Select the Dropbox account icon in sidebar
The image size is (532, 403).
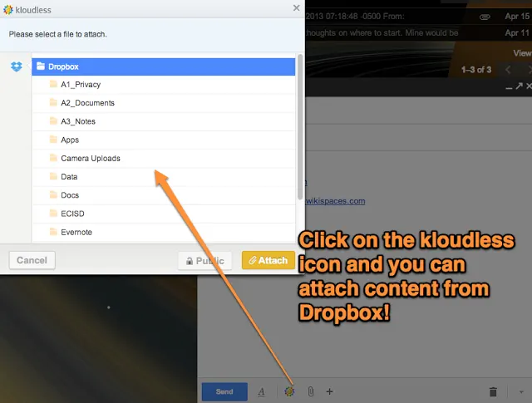pos(17,66)
